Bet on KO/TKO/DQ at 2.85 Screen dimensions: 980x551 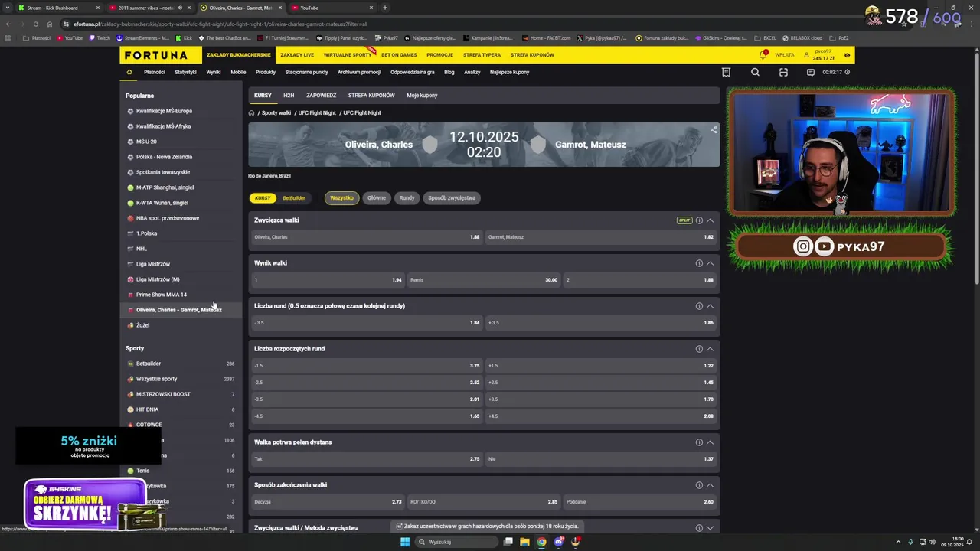point(484,502)
